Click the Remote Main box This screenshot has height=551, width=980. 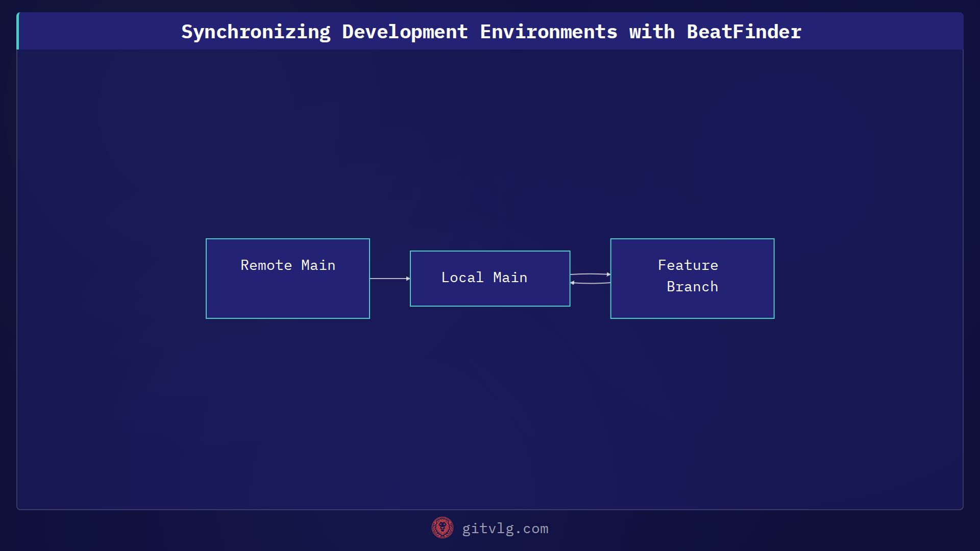point(288,279)
